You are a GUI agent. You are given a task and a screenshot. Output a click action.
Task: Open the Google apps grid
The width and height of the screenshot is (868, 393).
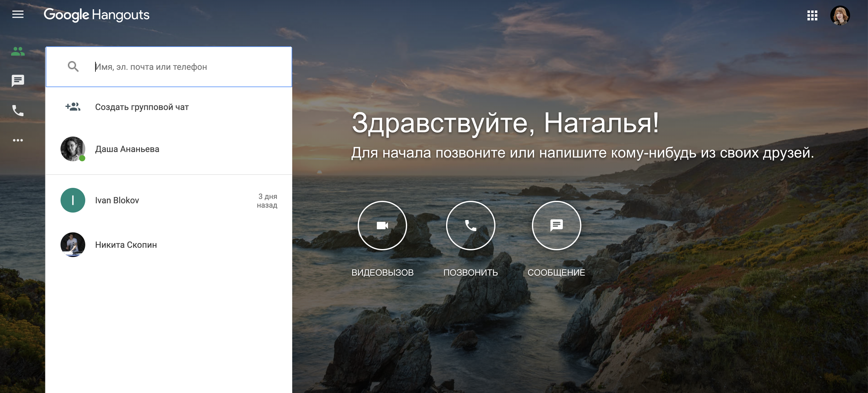(812, 15)
